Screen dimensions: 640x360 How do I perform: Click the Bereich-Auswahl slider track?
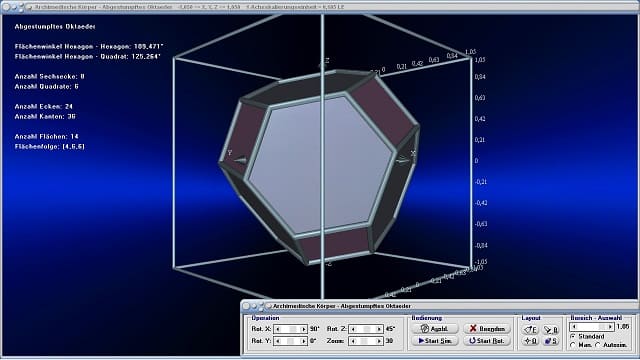click(592, 327)
